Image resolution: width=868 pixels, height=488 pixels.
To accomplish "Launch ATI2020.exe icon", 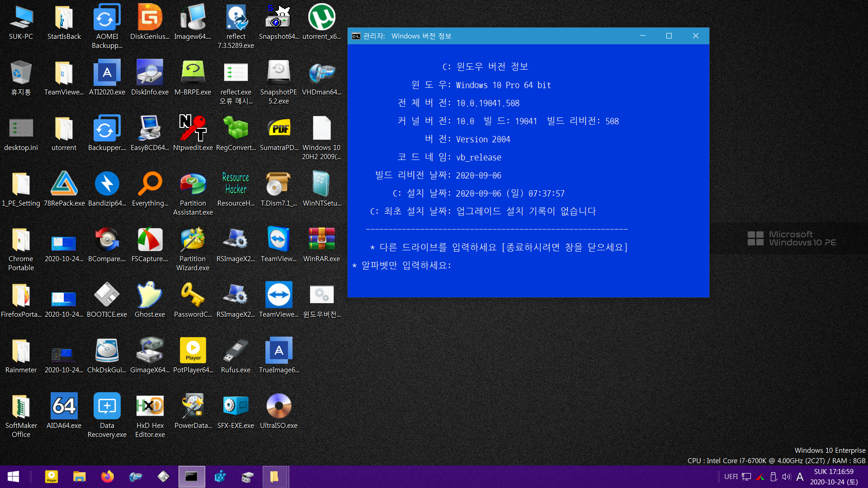I will coord(107,78).
